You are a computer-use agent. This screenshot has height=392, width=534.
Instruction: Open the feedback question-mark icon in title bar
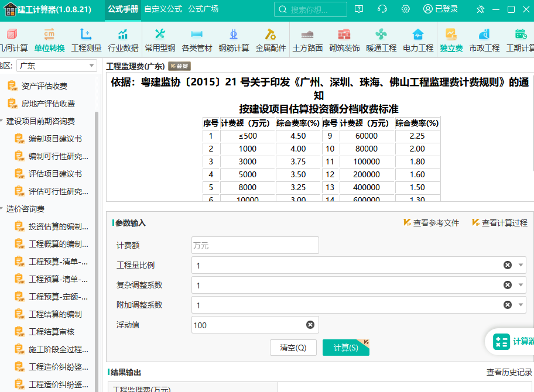tap(359, 9)
